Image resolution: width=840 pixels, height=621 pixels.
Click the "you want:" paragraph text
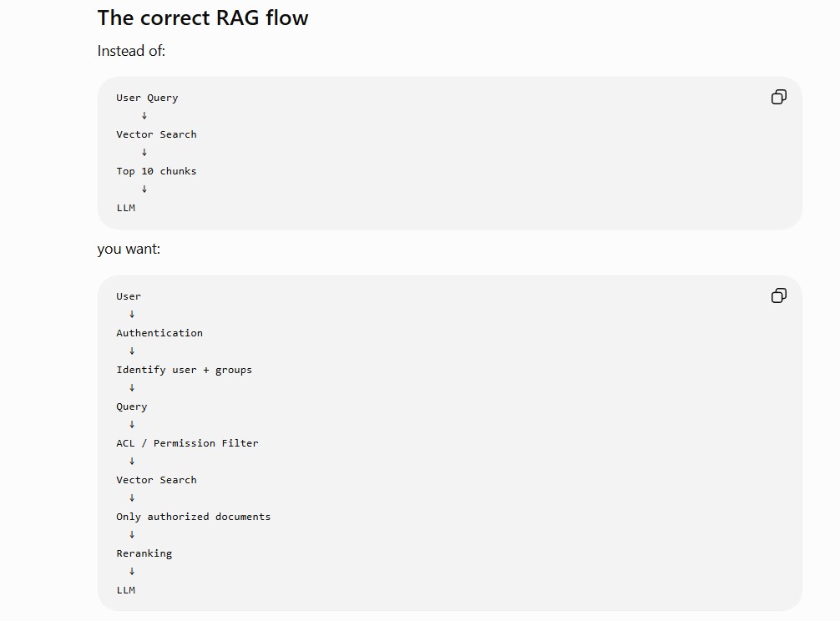pyautogui.click(x=129, y=249)
